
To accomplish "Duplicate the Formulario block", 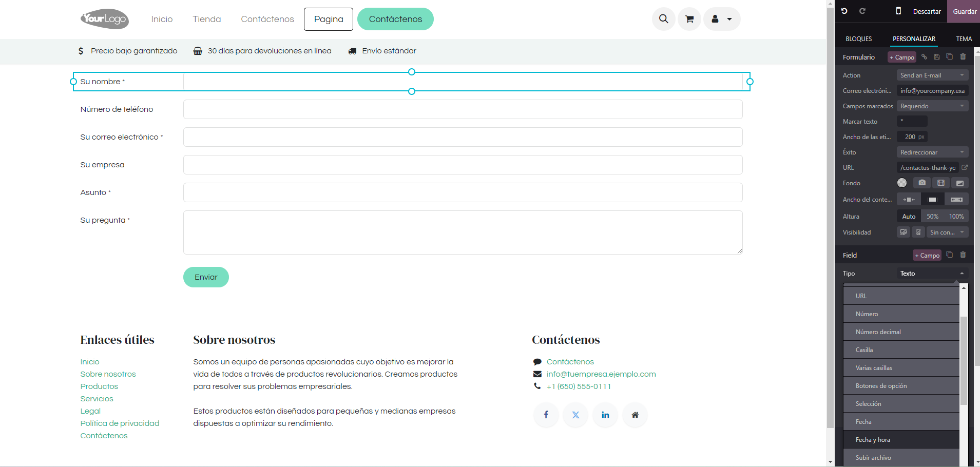I will pos(949,57).
